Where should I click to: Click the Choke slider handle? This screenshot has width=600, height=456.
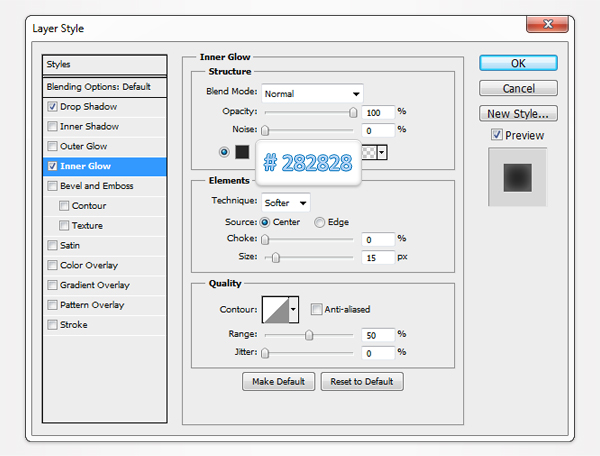click(x=265, y=239)
